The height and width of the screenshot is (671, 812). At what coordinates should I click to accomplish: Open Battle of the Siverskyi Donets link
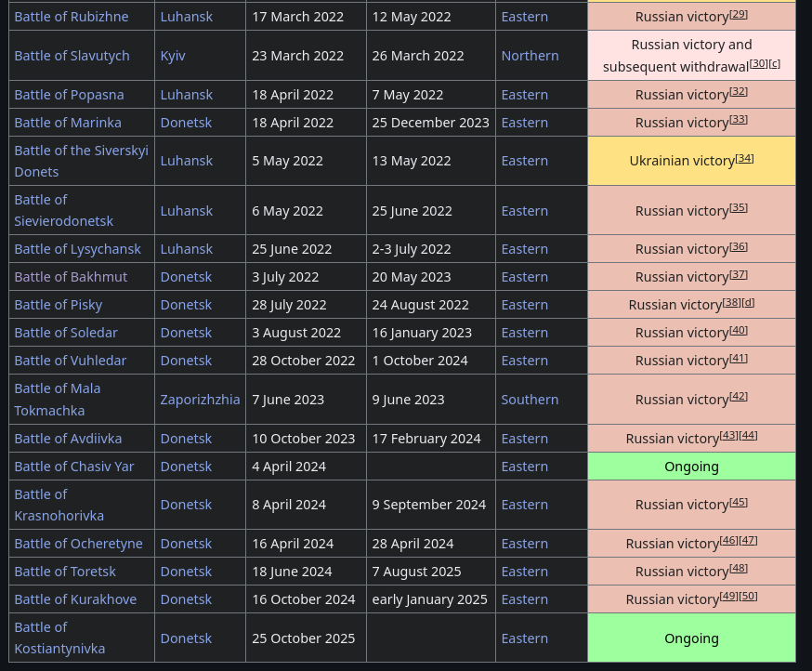[82, 161]
